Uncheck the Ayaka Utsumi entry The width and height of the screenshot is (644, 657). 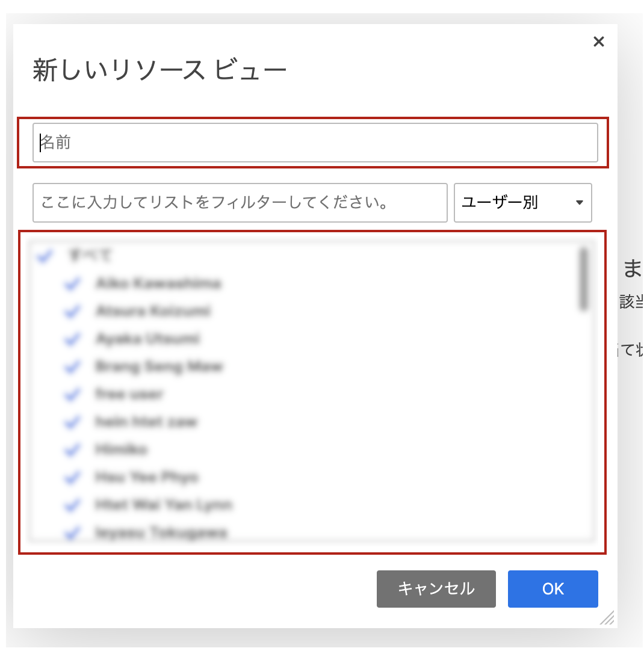(72, 339)
